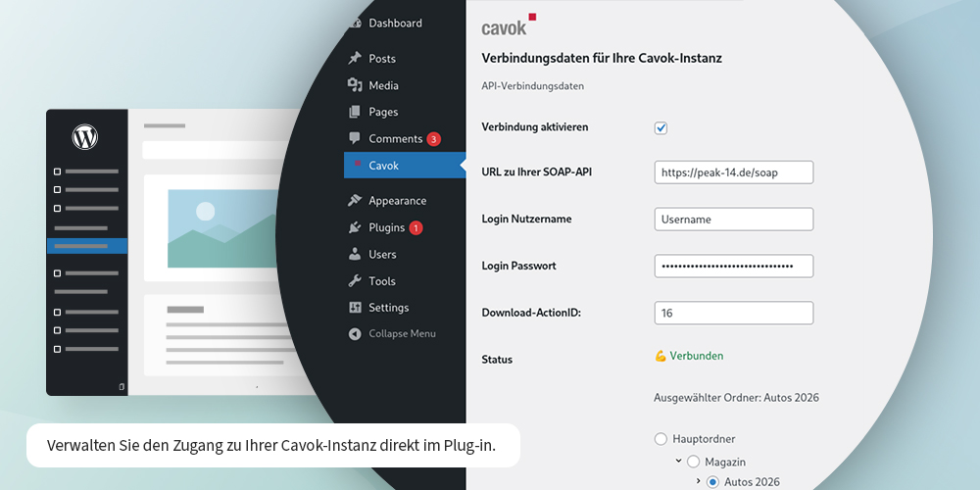Viewport: 980px width, 490px height.
Task: Collapse the Magazin folder chevron
Action: point(678,462)
